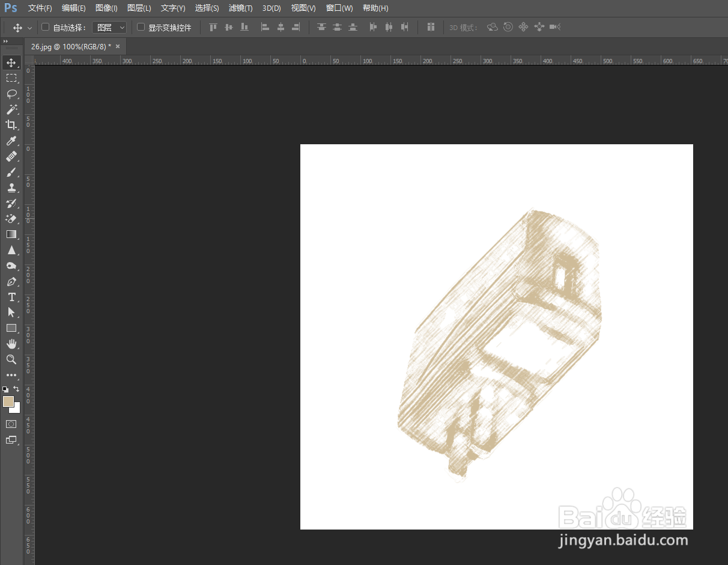Screen dimensions: 728x565
Task: Click Align top edges icon
Action: point(213,27)
